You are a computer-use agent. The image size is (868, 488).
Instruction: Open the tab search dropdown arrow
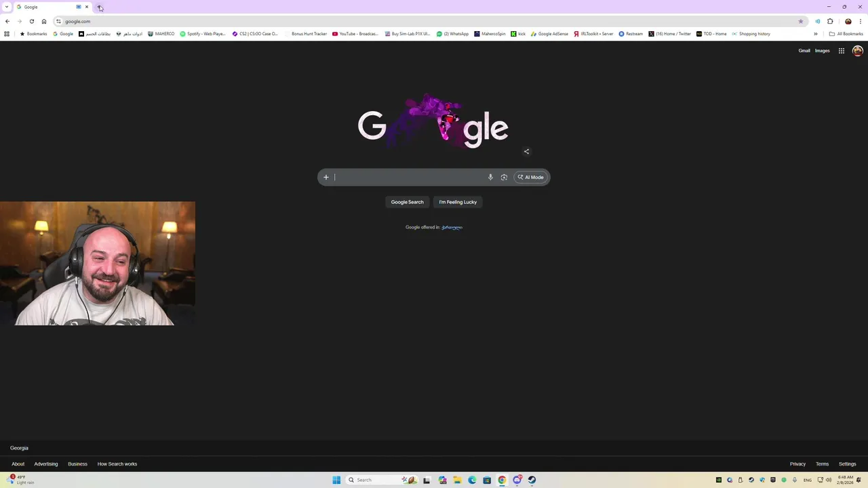7,7
